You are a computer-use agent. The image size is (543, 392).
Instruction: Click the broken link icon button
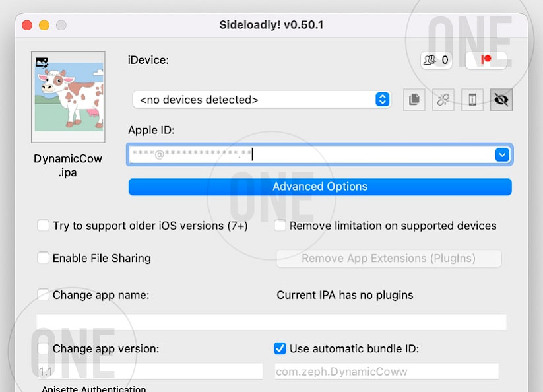(x=443, y=100)
